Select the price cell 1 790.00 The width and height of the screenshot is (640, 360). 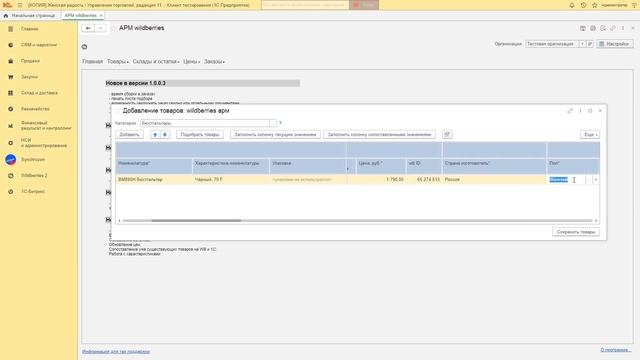click(381, 180)
